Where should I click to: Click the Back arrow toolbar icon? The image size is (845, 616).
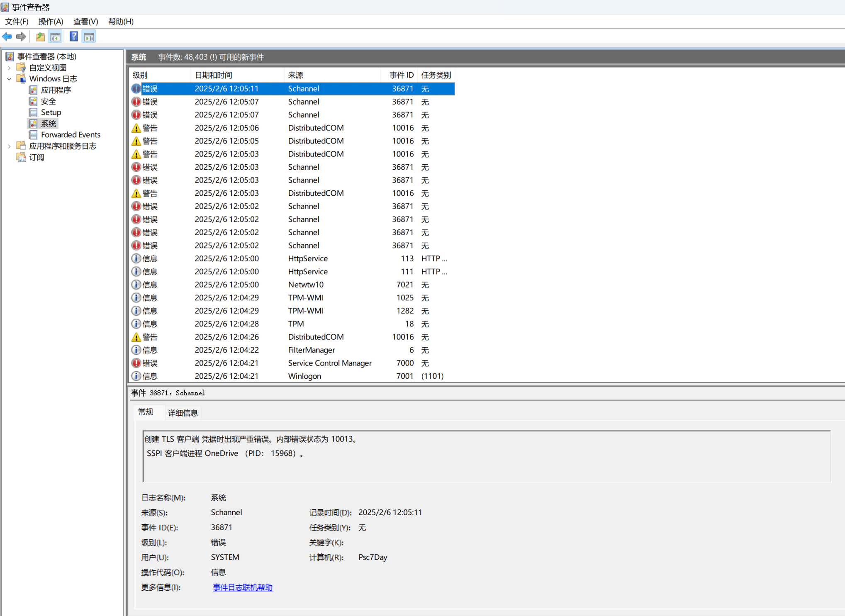click(7, 37)
